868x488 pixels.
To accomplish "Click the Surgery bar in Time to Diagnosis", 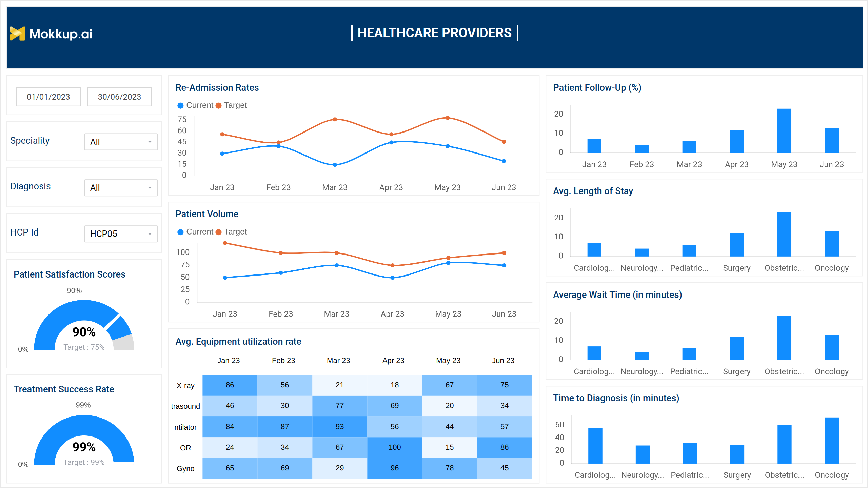I will coord(737,454).
